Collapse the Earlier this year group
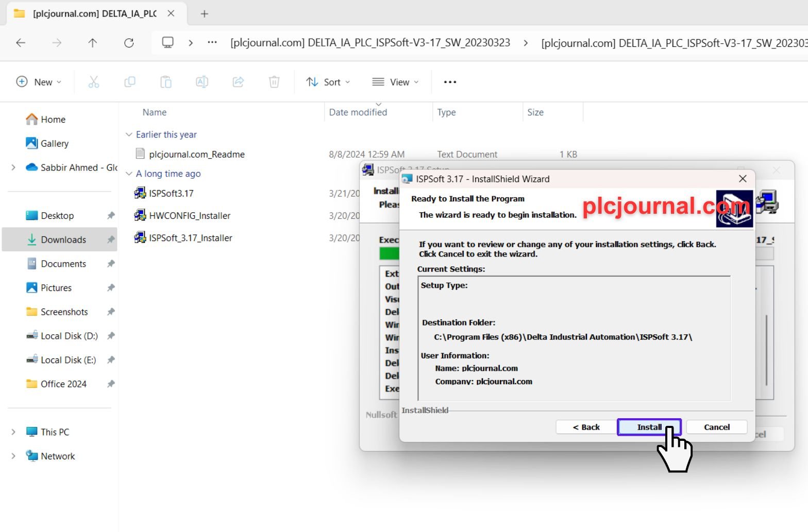Image resolution: width=808 pixels, height=532 pixels. [129, 134]
